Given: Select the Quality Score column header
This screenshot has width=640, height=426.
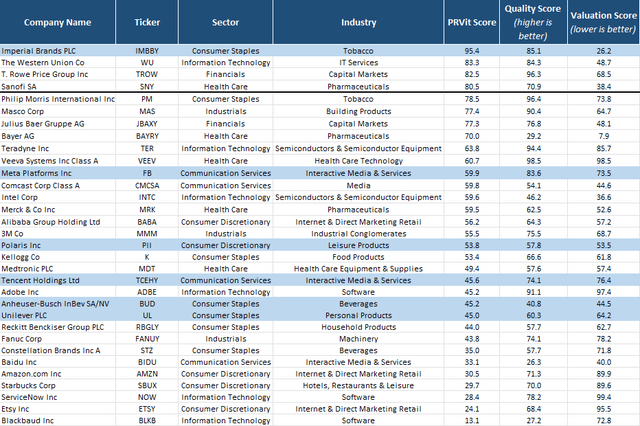Looking at the screenshot, I should (x=533, y=22).
